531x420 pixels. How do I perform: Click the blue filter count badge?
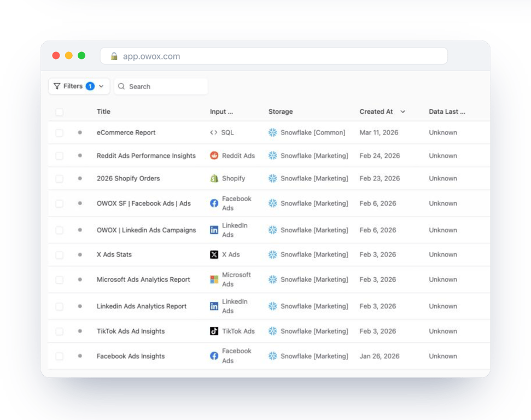[x=90, y=86]
